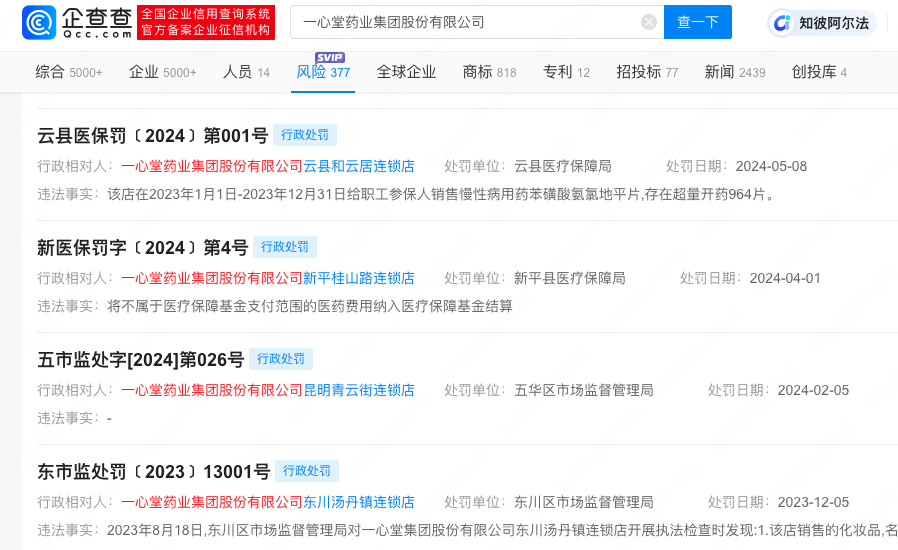Click the violation text dated 2023年8月18日

(x=502, y=531)
